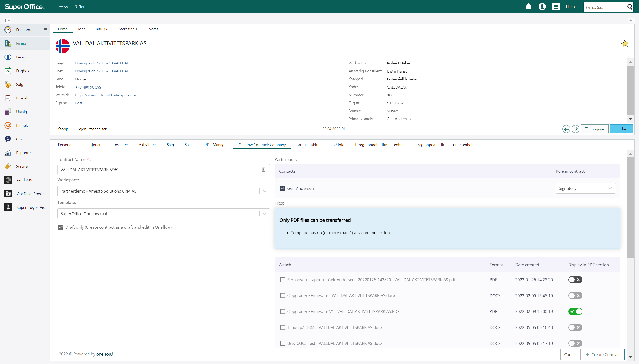Open the notifications bell icon
The image size is (639, 364).
528,7
